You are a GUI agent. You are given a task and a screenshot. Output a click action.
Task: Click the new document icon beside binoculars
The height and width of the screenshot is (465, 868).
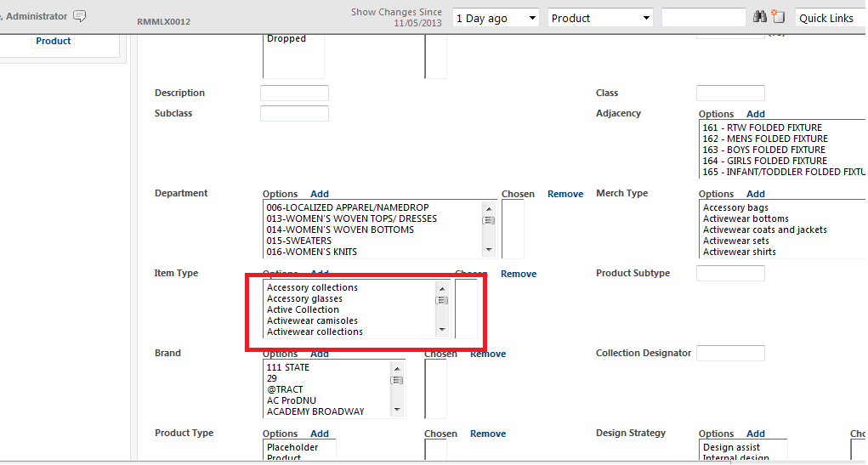(x=778, y=17)
